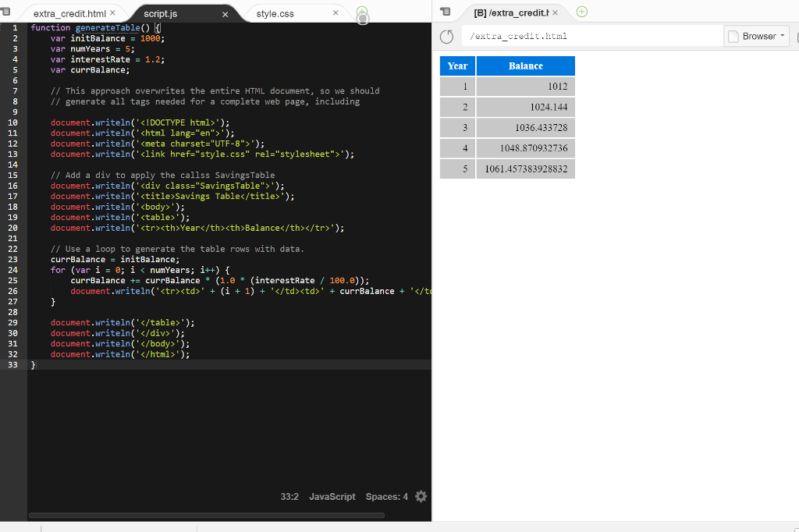Click the file icon inside the Browser button
799x532 pixels.
pos(735,36)
